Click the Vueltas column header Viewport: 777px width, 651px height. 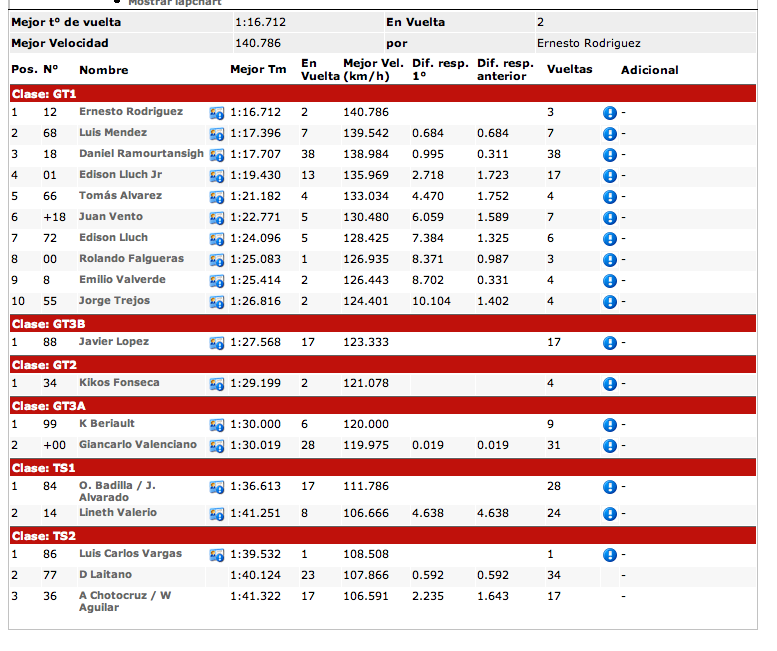click(x=569, y=70)
